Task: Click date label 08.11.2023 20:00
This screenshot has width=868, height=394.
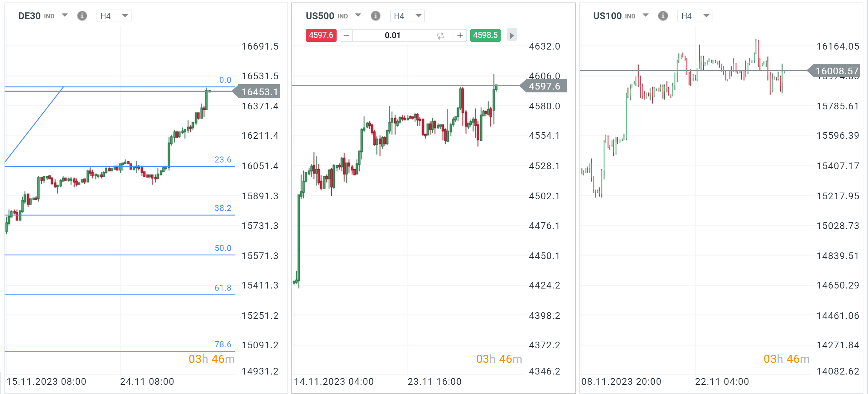Action: point(621,382)
